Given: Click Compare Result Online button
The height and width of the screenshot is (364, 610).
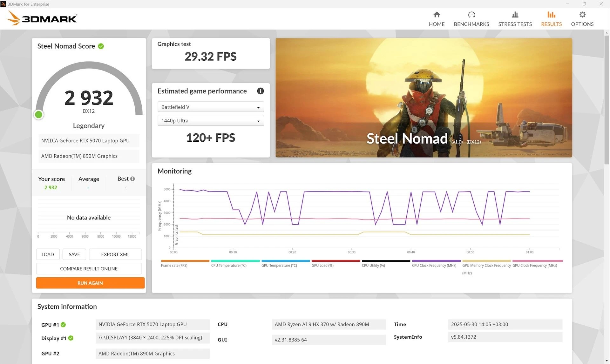Looking at the screenshot, I should point(89,269).
